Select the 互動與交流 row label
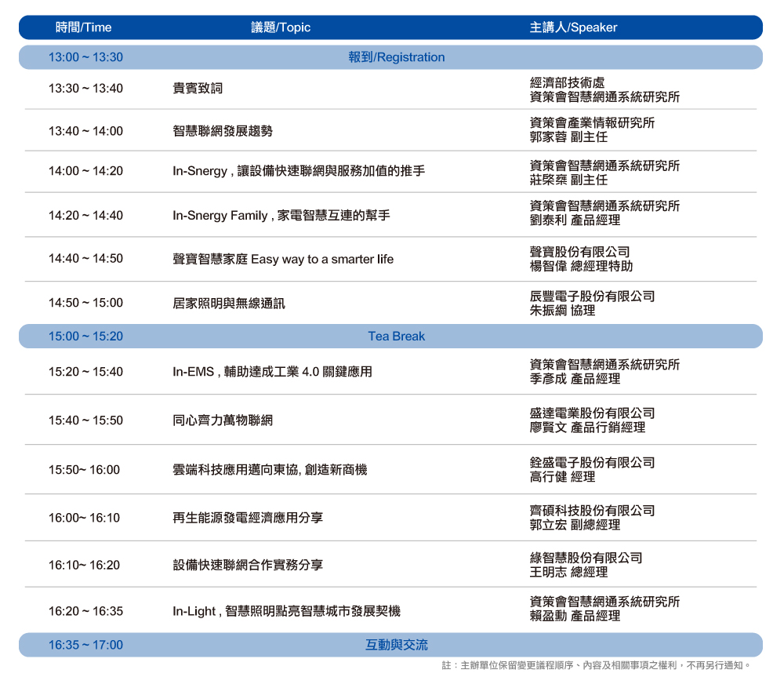 [x=396, y=645]
